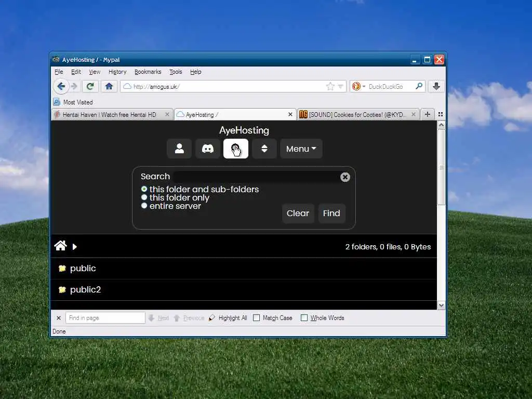Switch to the Hentai Haven tab
The width and height of the screenshot is (532, 399).
(x=109, y=115)
